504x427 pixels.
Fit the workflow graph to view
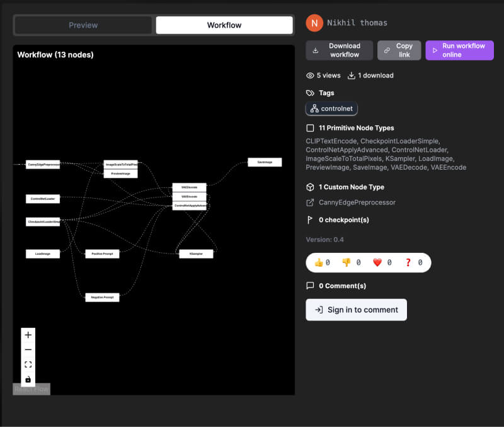tap(28, 364)
